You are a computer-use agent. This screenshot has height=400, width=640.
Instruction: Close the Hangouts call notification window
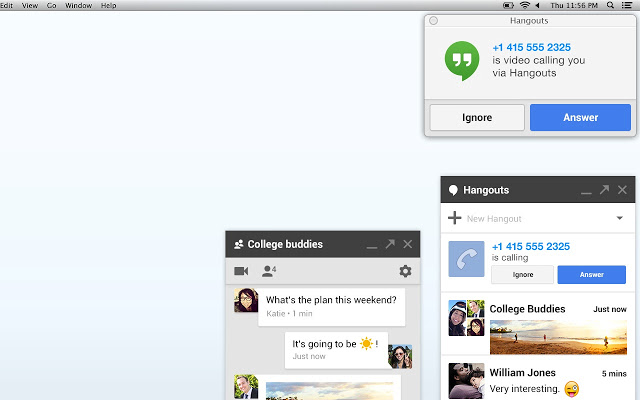433,20
